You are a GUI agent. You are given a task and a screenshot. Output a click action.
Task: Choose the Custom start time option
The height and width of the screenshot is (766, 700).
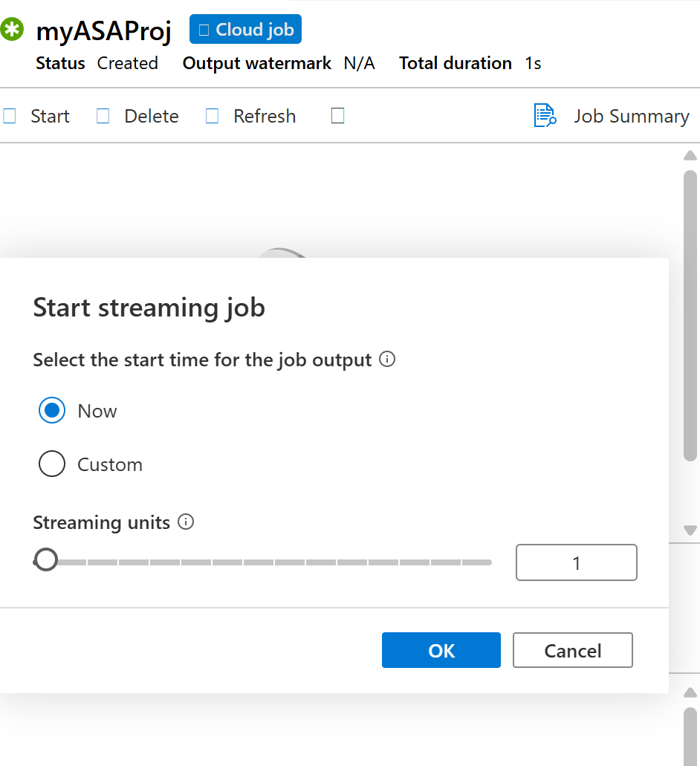(x=52, y=464)
